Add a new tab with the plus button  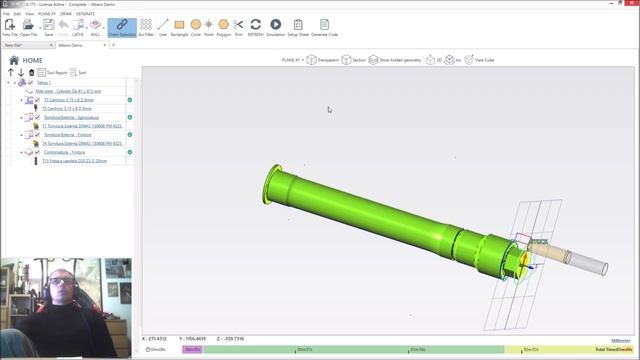click(x=113, y=45)
